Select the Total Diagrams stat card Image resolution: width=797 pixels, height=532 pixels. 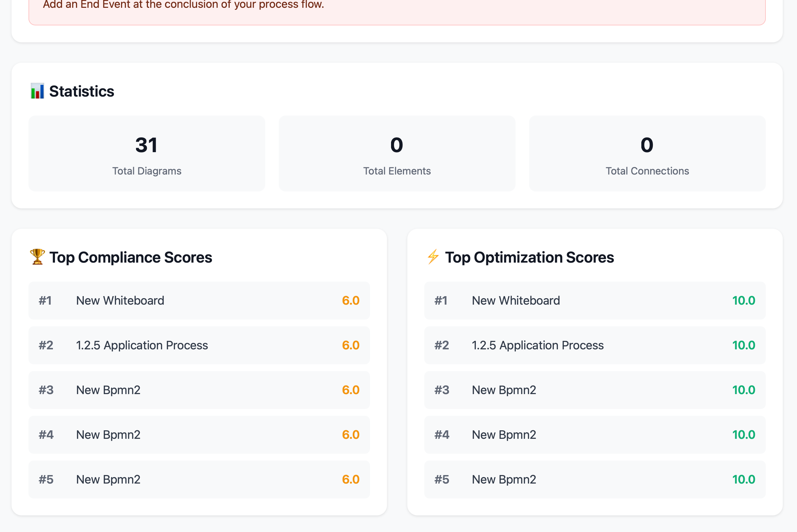tap(147, 154)
